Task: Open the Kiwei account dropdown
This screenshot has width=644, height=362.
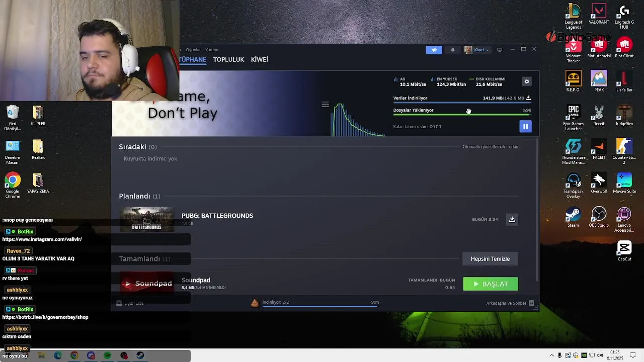Action: point(476,50)
